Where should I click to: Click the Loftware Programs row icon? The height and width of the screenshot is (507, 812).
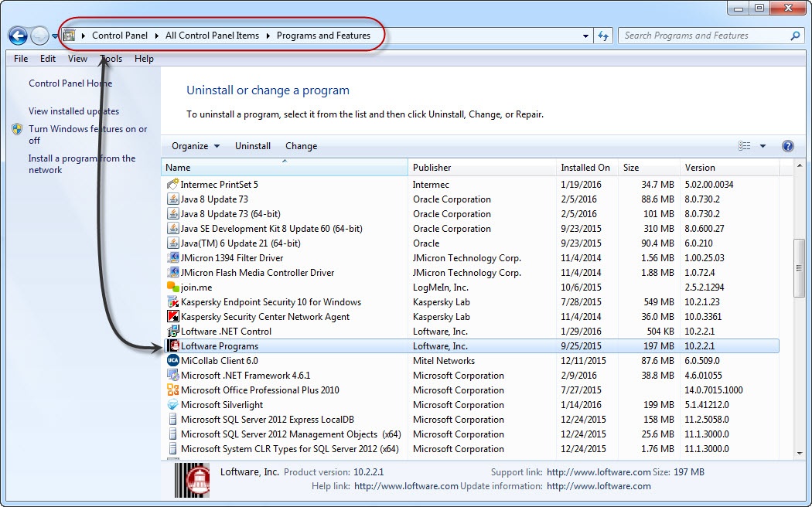coord(172,345)
